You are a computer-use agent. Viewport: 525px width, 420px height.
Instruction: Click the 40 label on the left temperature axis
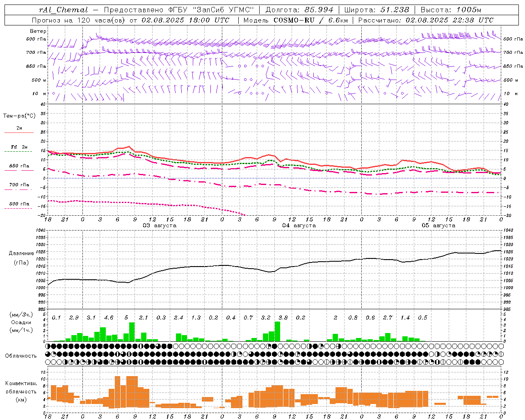pyautogui.click(x=43, y=104)
